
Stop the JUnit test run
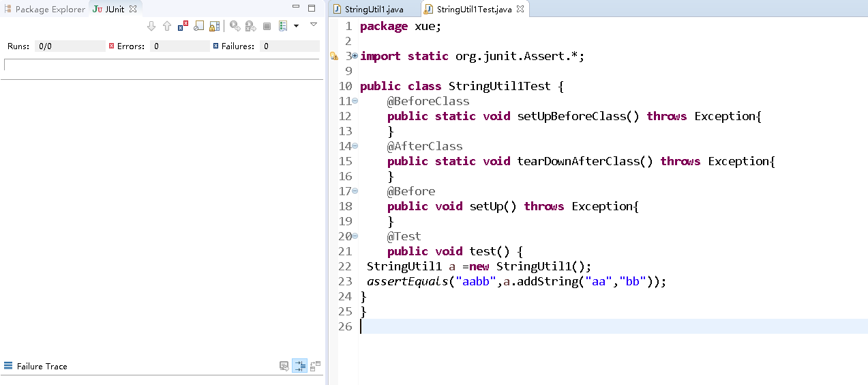(x=267, y=26)
